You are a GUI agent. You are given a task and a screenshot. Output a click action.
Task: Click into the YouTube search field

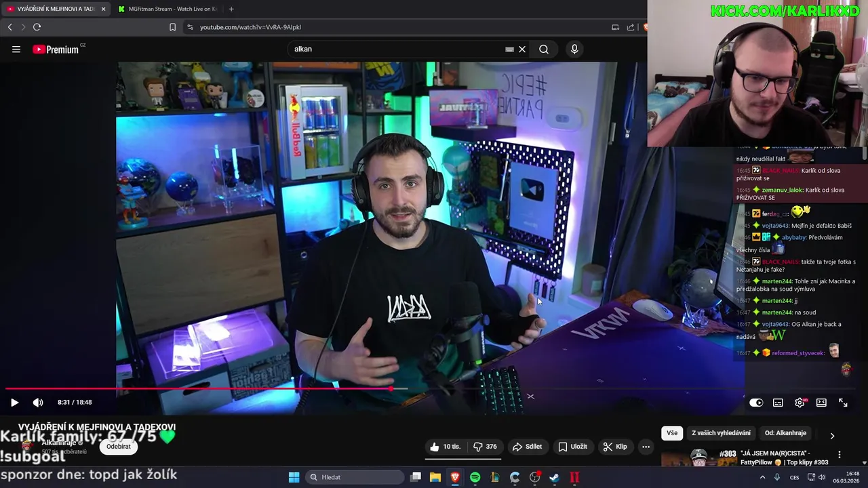397,49
